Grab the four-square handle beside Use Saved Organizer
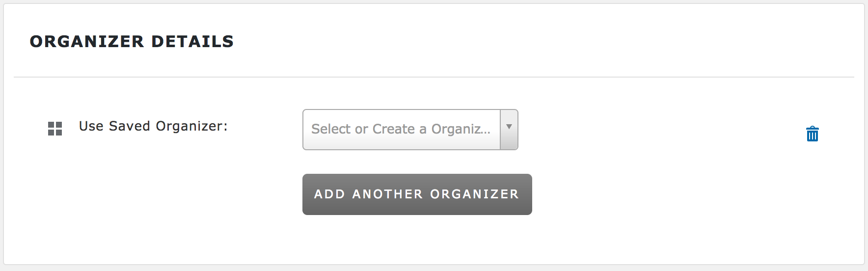This screenshot has width=868, height=271. 55,129
